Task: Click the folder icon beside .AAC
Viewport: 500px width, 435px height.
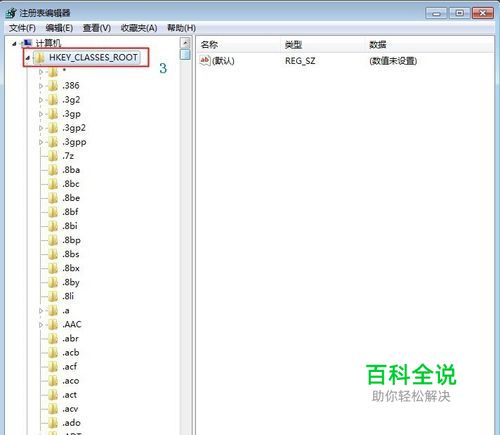Action: (53, 324)
